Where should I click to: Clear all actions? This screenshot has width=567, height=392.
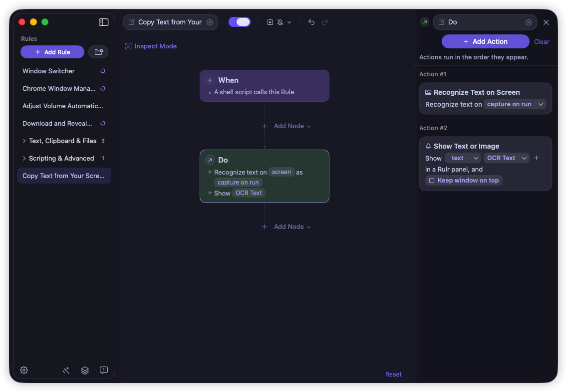[542, 41]
